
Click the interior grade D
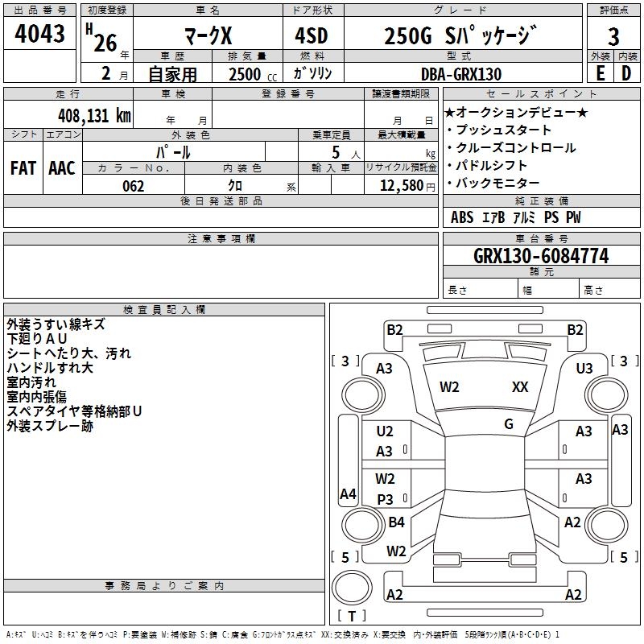(x=626, y=73)
